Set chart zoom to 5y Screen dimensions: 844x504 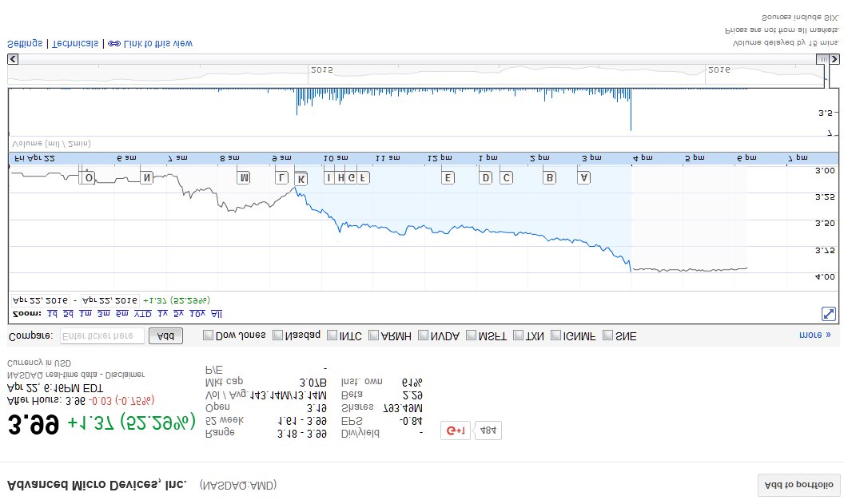[179, 314]
